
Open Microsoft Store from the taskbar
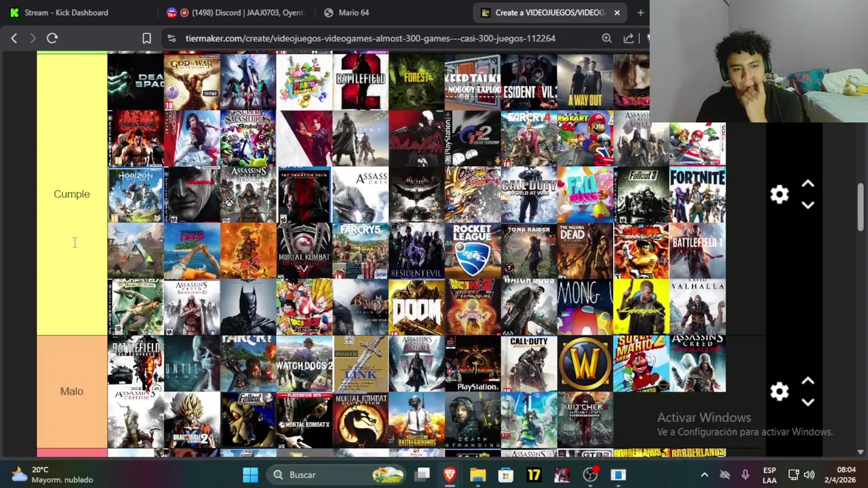[x=506, y=475]
